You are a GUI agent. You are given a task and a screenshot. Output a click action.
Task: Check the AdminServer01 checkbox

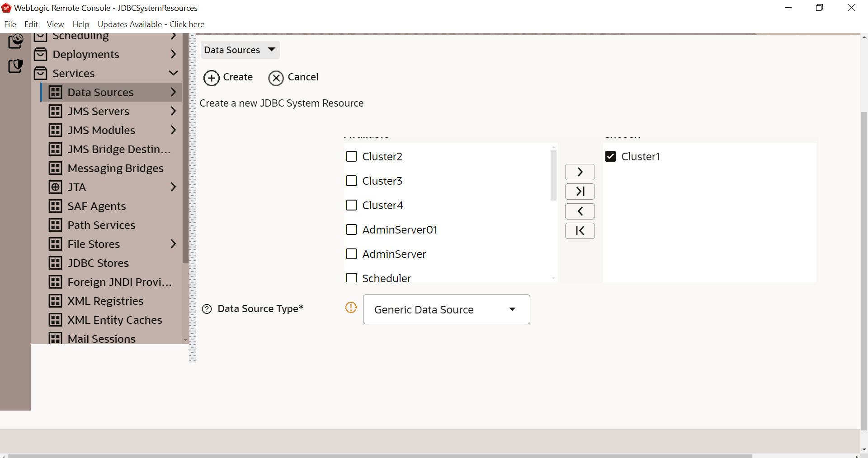coord(351,229)
